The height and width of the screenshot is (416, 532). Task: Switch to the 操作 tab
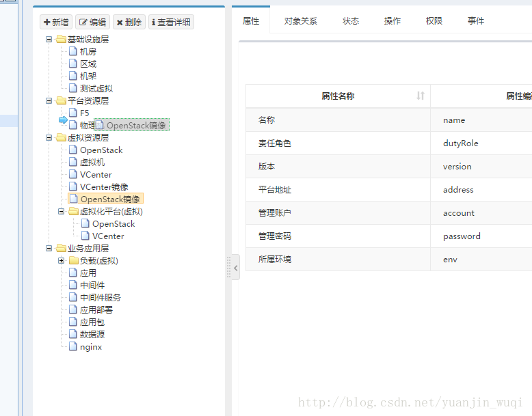pyautogui.click(x=393, y=21)
